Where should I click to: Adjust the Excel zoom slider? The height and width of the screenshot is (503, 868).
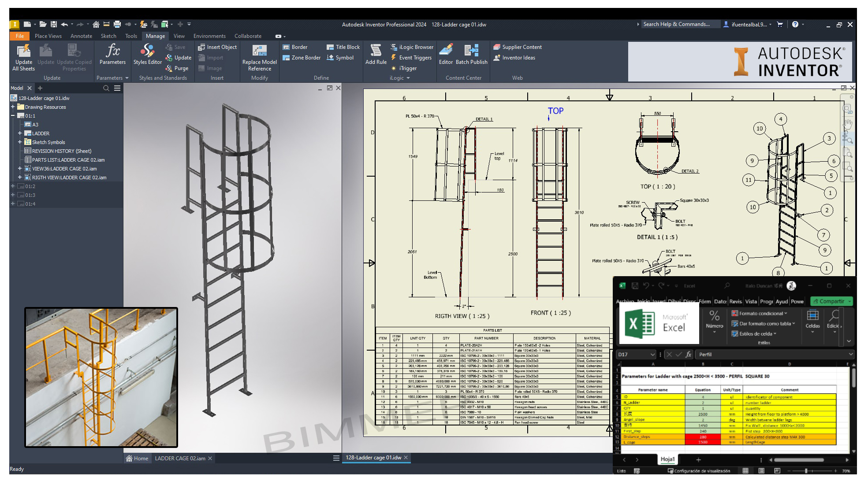pos(806,471)
